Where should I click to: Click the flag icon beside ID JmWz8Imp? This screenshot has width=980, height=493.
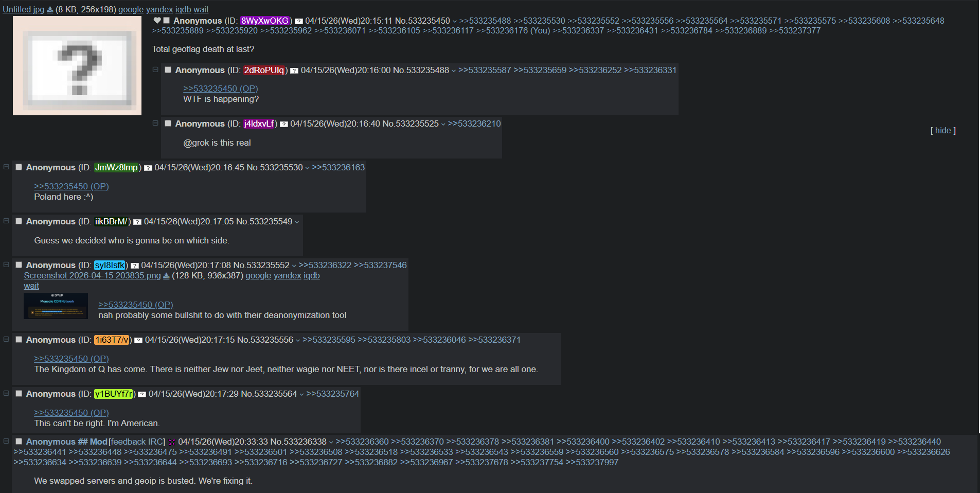148,168
